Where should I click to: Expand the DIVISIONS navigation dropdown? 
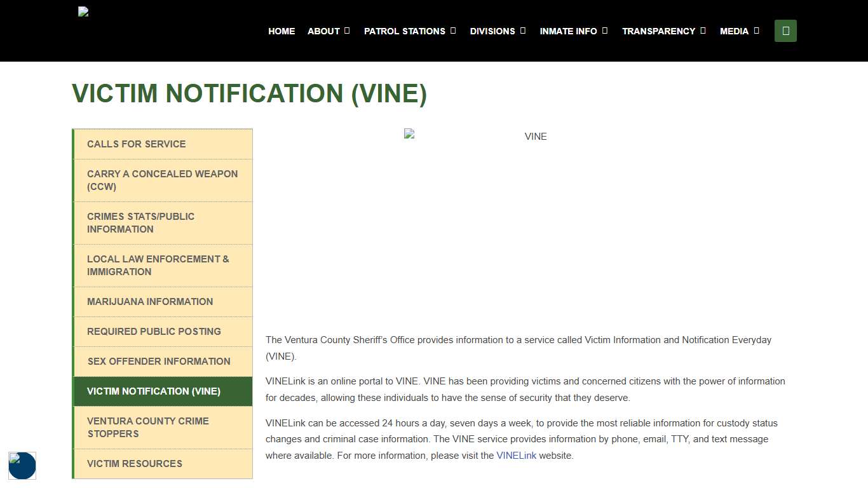493,30
